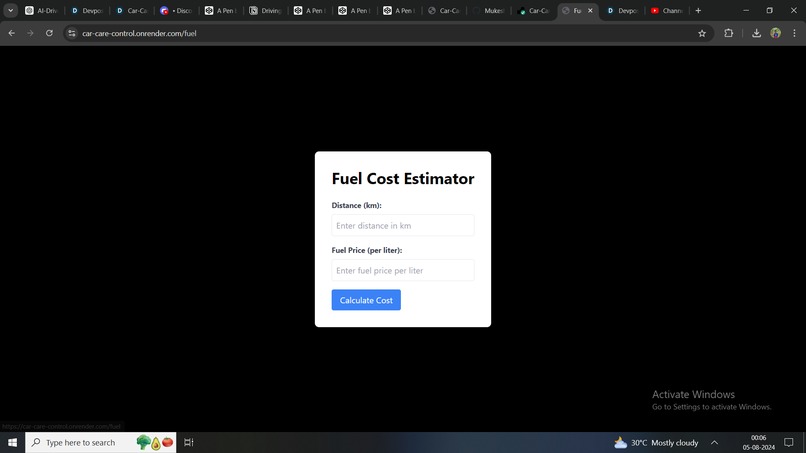Open the weather widget showing 30°C
This screenshot has height=453, width=806.
click(656, 442)
